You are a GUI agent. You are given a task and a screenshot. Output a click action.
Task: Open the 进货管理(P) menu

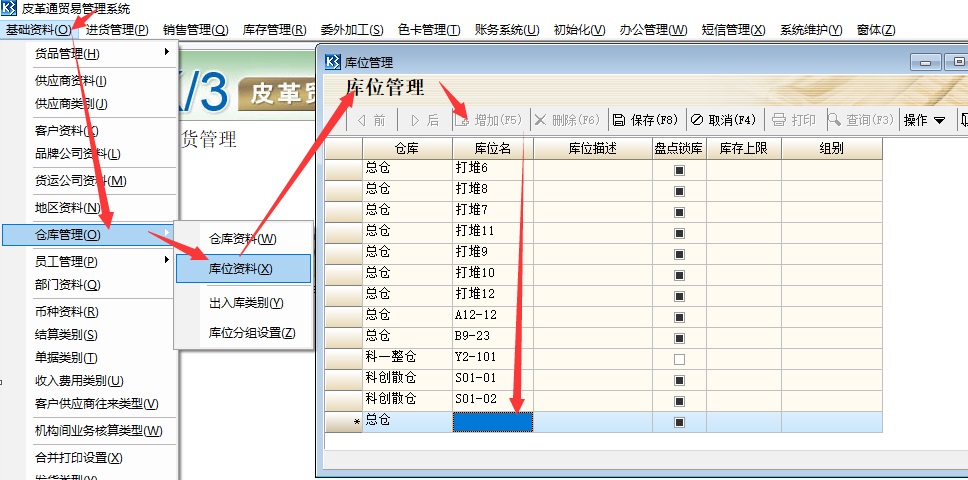coord(117,30)
